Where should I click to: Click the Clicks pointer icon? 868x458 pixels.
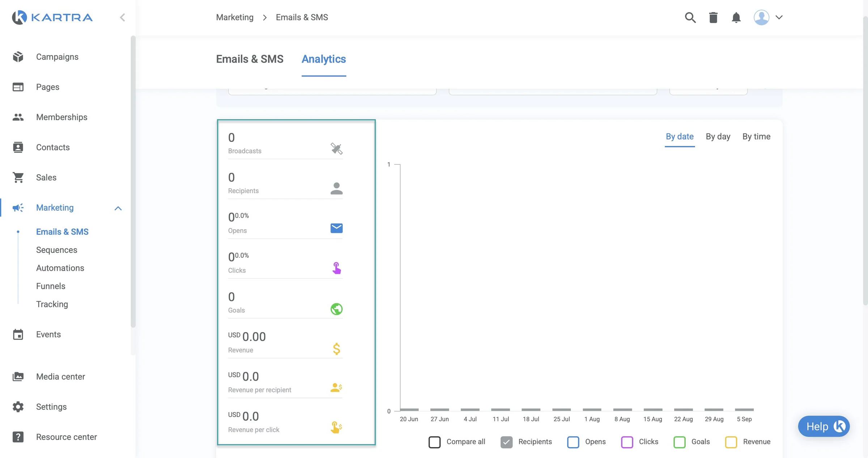click(x=336, y=268)
